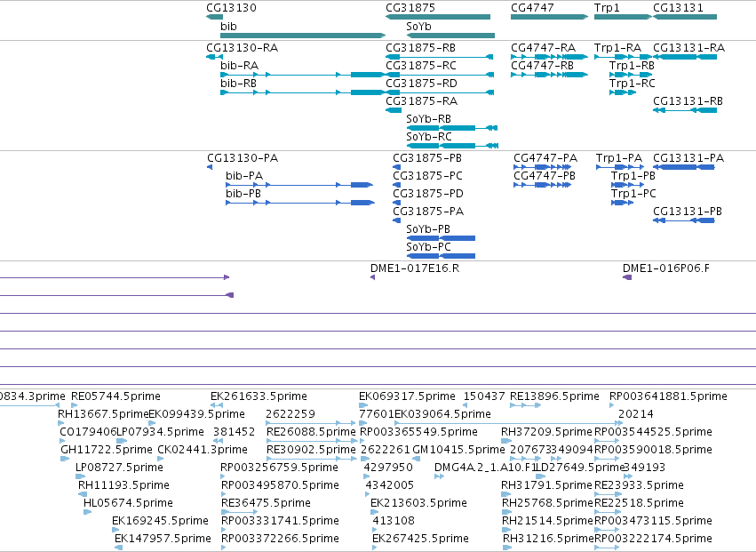The width and height of the screenshot is (756, 552).
Task: Click transcript CG13131-RA
Action: pyautogui.click(x=685, y=57)
